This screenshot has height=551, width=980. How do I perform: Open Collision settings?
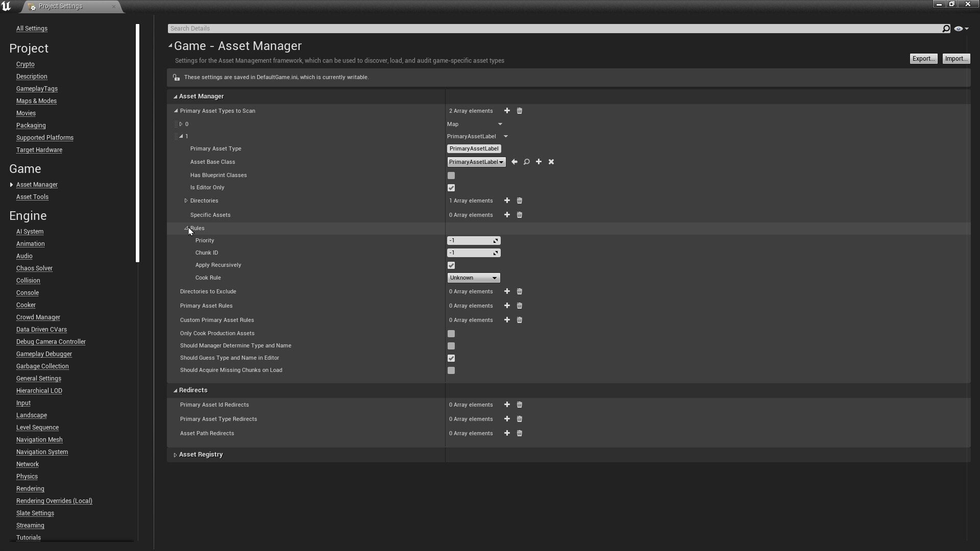pos(28,281)
